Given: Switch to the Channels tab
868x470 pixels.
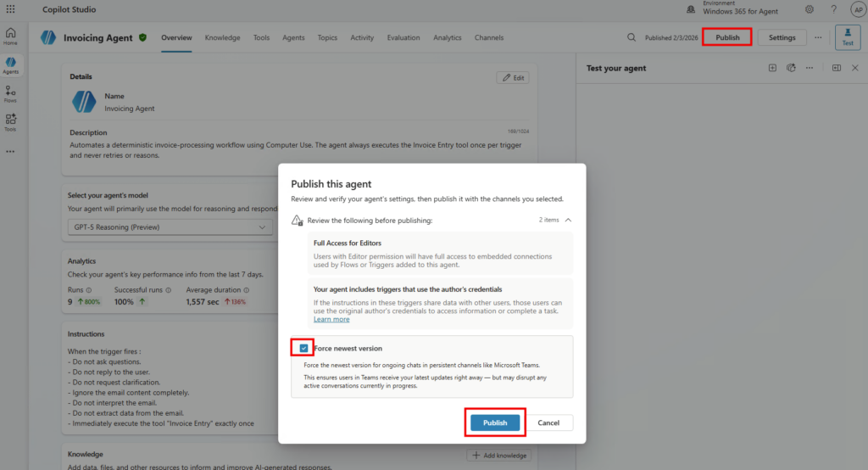Looking at the screenshot, I should click(x=489, y=37).
